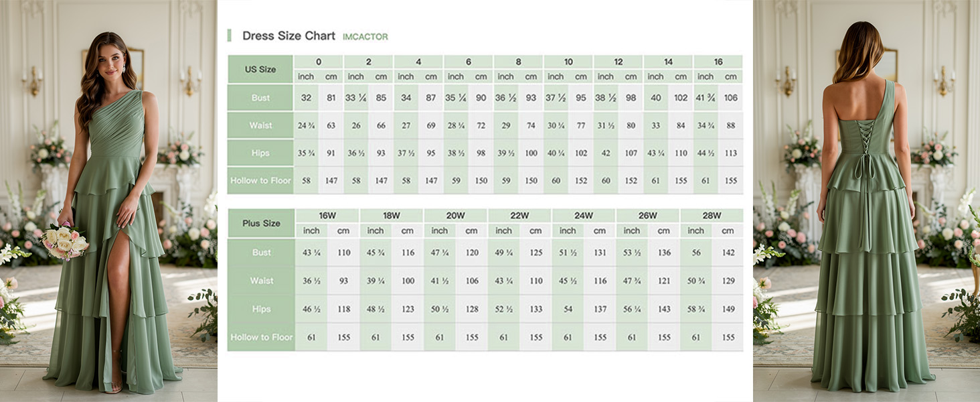
Task: Click the Hips row label in US sizes
Action: pos(260,153)
